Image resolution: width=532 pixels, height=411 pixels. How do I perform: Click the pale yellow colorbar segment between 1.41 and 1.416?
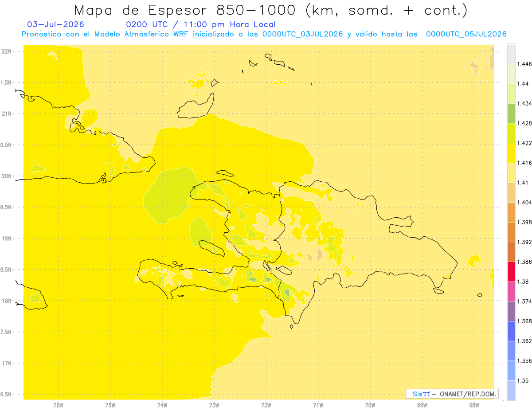(x=511, y=172)
